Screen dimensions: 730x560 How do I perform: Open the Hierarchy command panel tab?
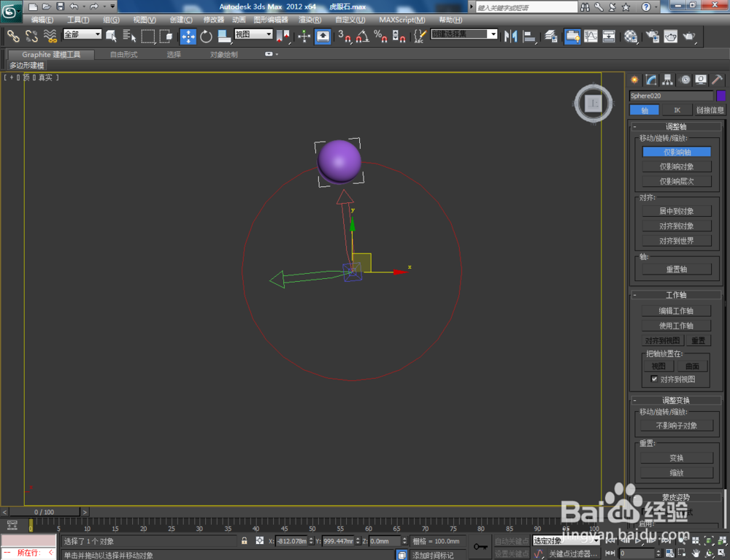668,80
